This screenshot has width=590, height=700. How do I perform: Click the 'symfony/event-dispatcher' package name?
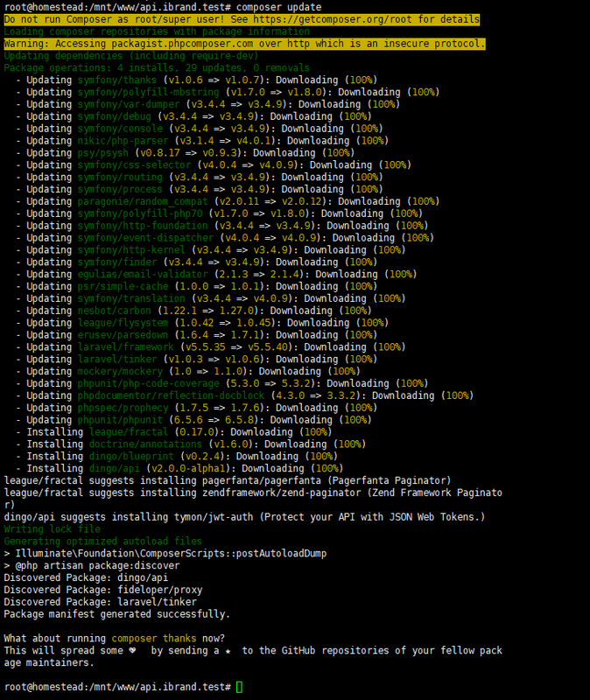pyautogui.click(x=145, y=237)
